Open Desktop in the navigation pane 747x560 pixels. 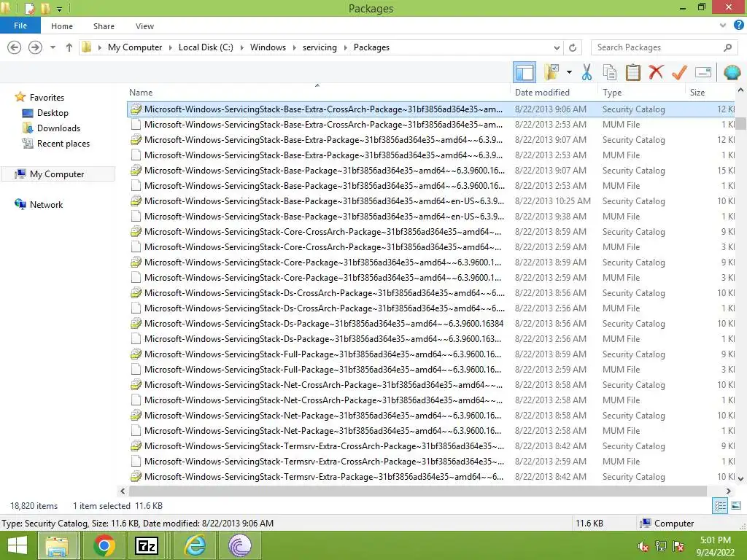pos(53,113)
